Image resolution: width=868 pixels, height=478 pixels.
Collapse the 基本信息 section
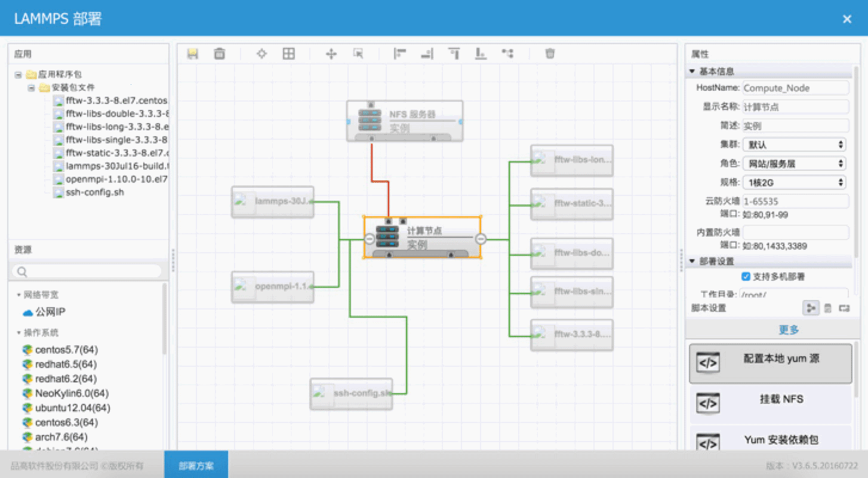pyautogui.click(x=692, y=72)
